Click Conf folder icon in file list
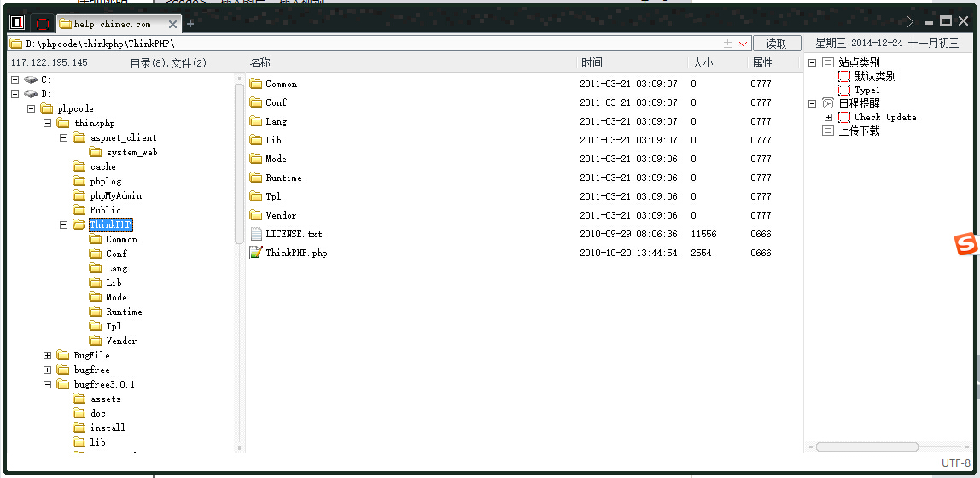Screen dimensions: 980x478 tap(255, 102)
